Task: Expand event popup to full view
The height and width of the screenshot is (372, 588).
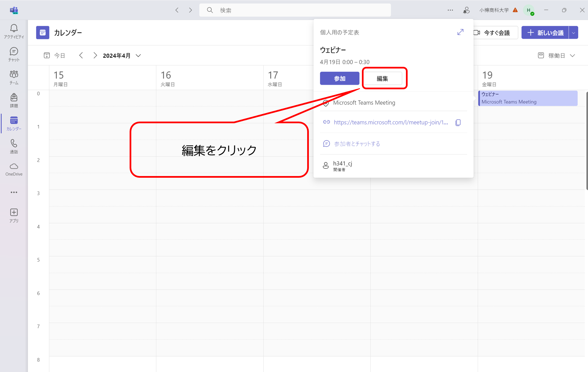Action: pyautogui.click(x=460, y=32)
